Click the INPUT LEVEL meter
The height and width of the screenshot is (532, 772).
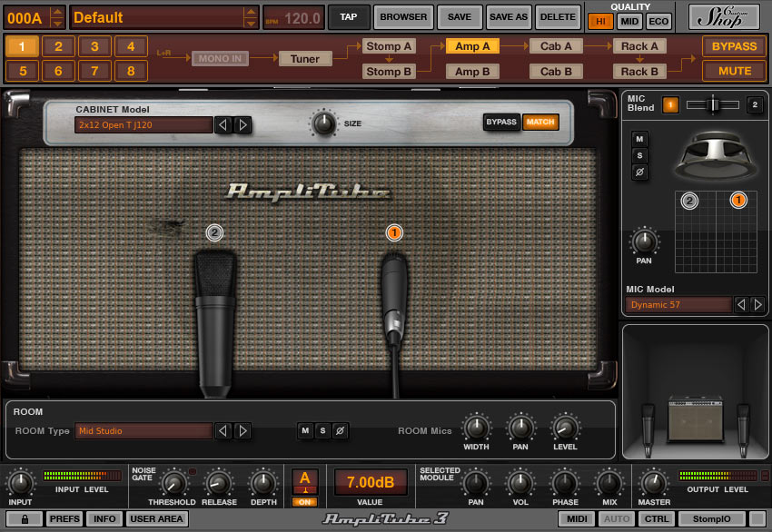pos(82,476)
